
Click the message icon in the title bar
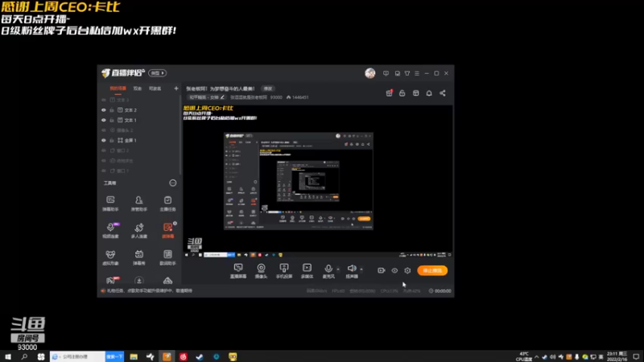click(386, 73)
